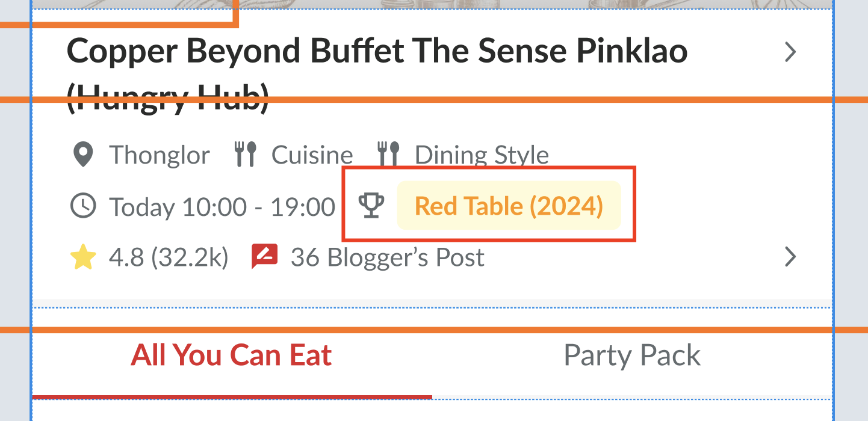Open reviews using the chevron beside Blogger's Post
Screen dimensions: 868x421
click(x=790, y=257)
